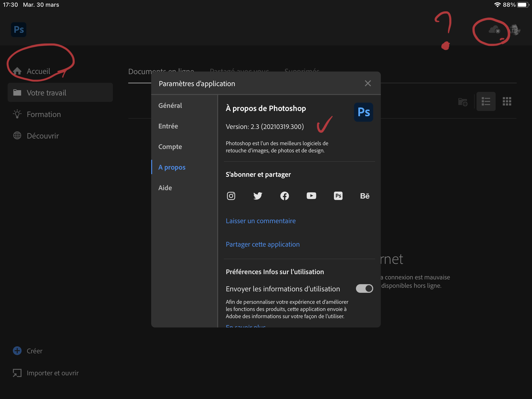Click the S'abonner et partager heading
This screenshot has width=532, height=399.
(258, 174)
